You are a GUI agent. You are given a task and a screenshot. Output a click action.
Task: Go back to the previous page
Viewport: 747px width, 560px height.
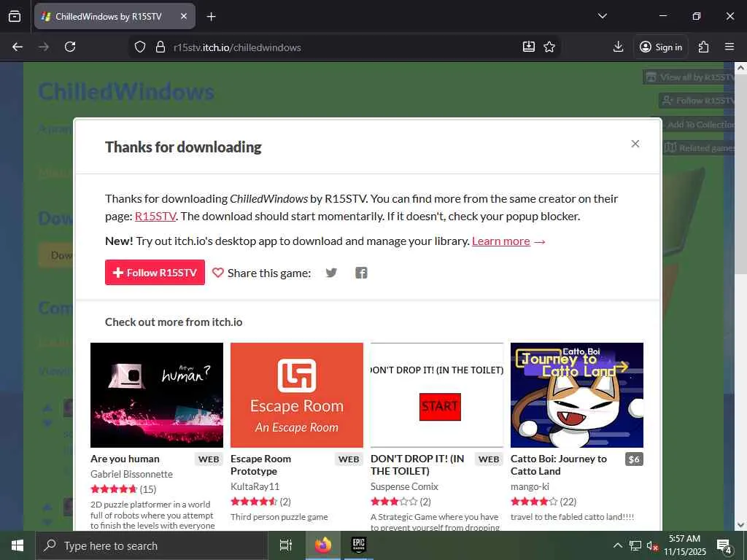18,47
